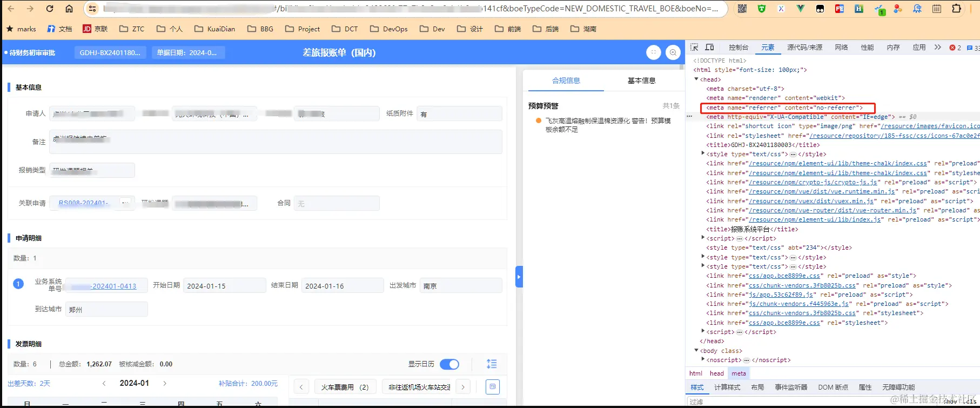Open the QR code extension icon
The image size is (980, 408).
point(742,9)
